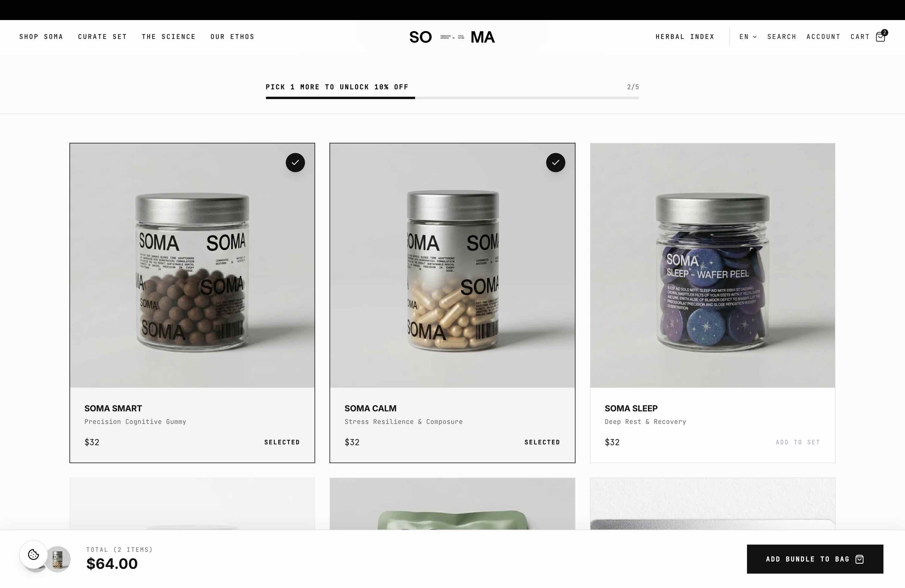Click ADD TO SET on SOMA SLEEP
The width and height of the screenshot is (905, 588).
click(x=798, y=442)
